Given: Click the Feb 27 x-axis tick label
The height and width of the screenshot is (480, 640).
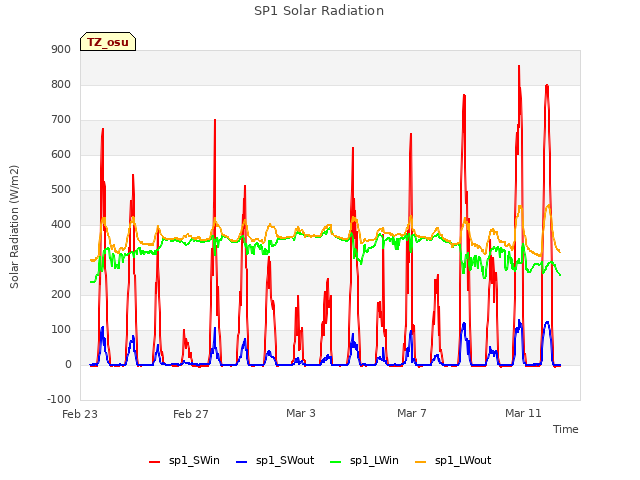Looking at the screenshot, I should (x=191, y=414).
